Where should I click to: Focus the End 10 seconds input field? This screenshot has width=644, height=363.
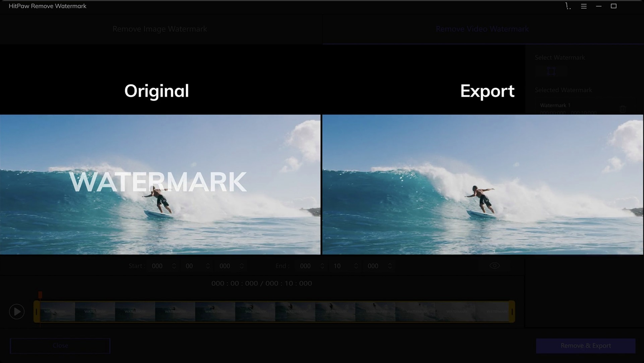click(344, 266)
